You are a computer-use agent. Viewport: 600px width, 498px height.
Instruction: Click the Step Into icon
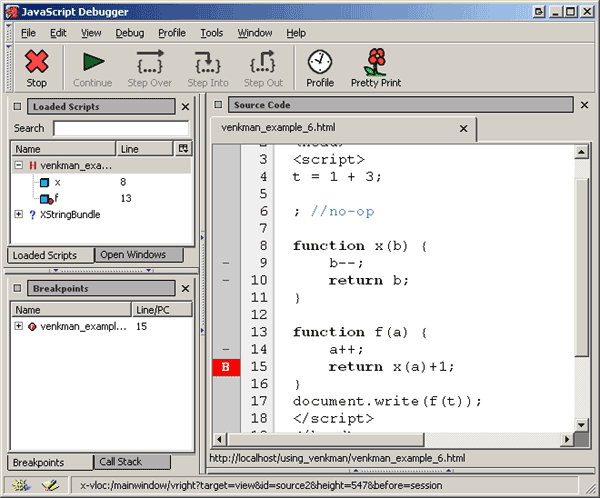[208, 62]
